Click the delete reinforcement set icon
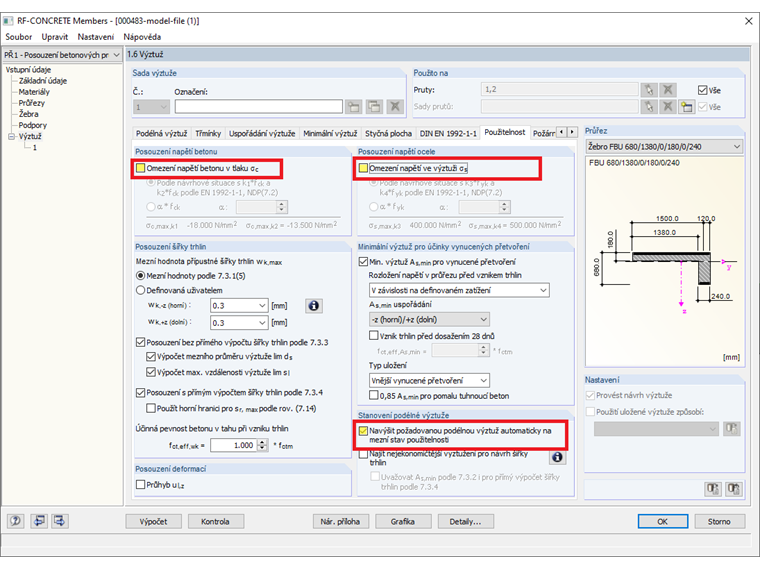This screenshot has width=760, height=570. pos(395,107)
